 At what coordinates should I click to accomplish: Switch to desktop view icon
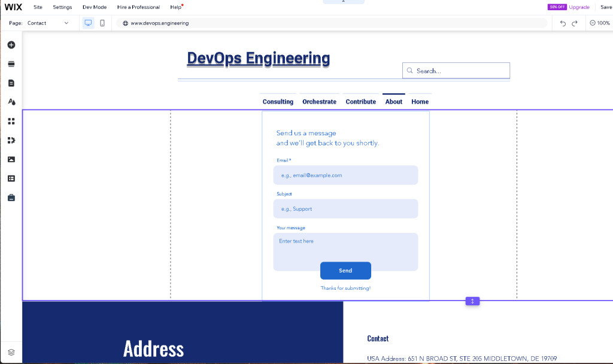[89, 23]
